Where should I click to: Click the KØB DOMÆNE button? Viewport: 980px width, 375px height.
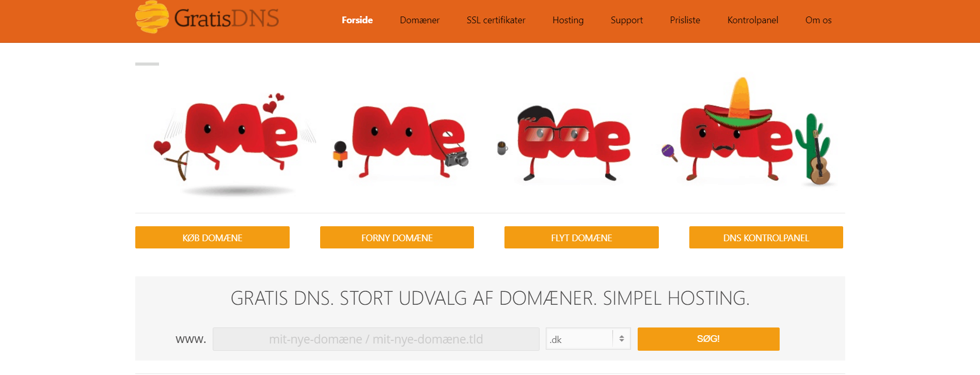click(212, 238)
